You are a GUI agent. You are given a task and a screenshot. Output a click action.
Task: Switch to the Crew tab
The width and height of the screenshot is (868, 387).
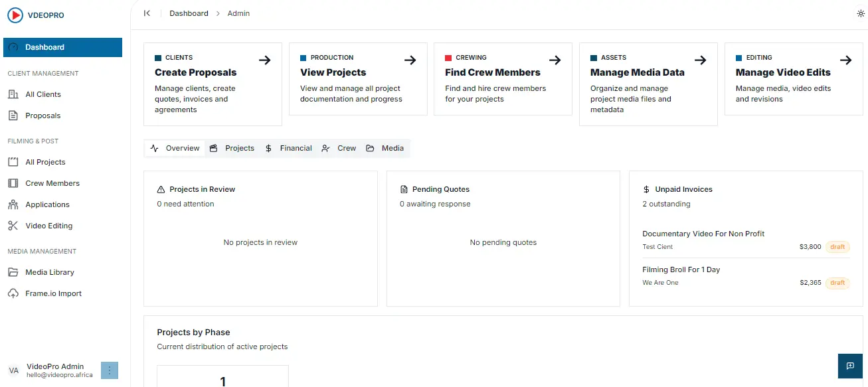339,148
